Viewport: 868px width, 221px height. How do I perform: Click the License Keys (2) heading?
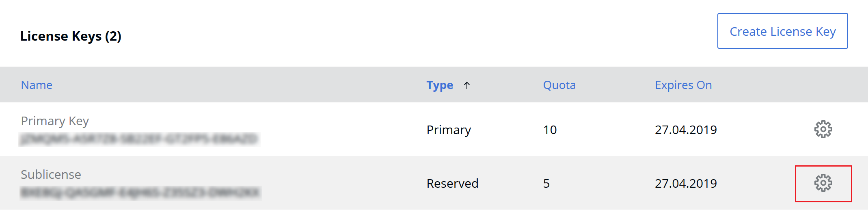click(x=71, y=36)
